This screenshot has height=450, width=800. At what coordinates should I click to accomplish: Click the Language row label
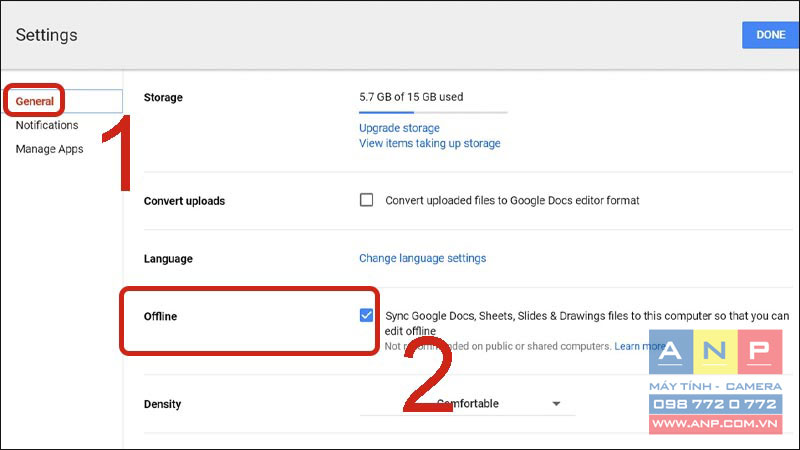pos(168,259)
